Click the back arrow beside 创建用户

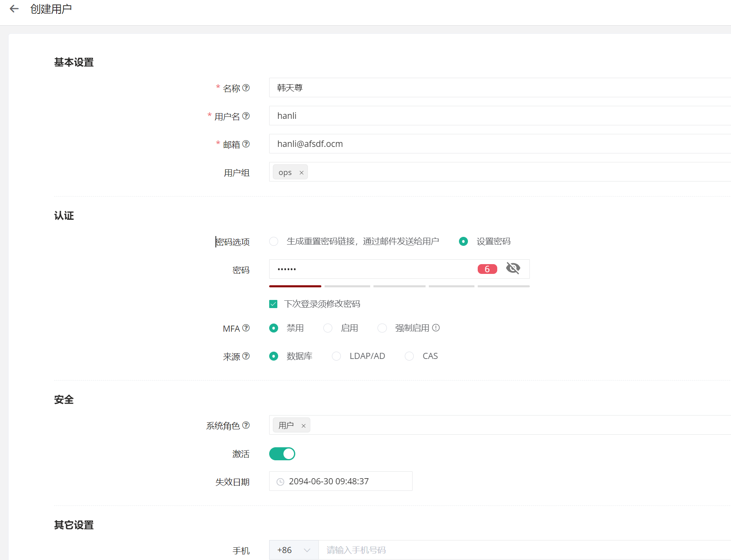coord(14,9)
